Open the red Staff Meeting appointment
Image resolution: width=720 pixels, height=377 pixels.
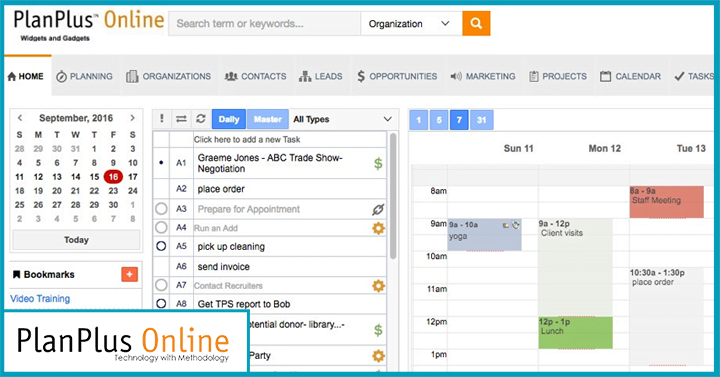coord(667,202)
